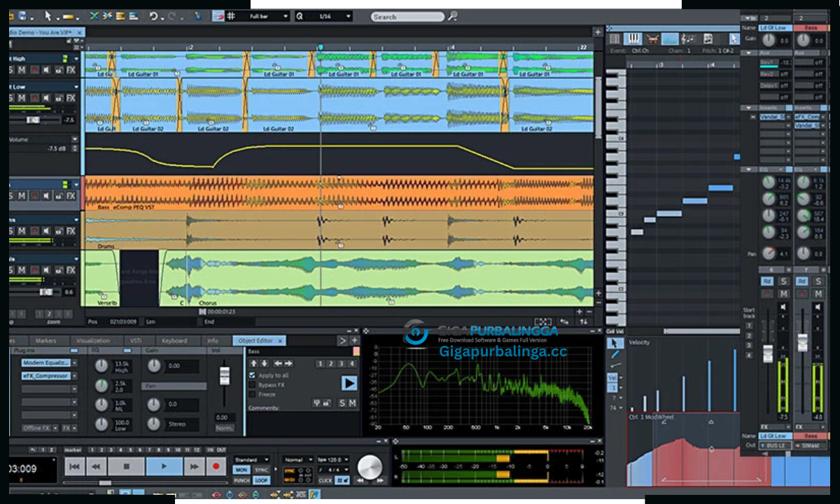
Task: Solo the Bass channel in mixer
Action: (818, 281)
